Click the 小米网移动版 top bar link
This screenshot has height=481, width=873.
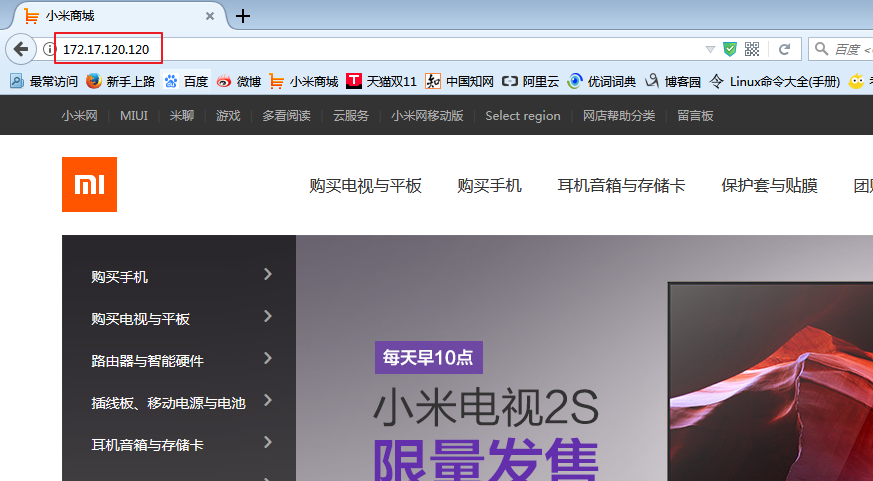tap(427, 116)
